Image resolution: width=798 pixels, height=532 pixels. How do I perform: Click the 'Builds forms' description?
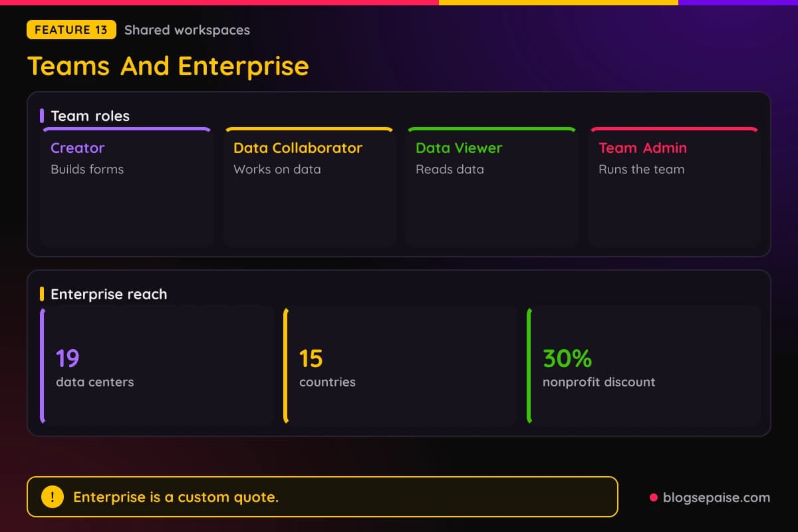click(x=87, y=169)
